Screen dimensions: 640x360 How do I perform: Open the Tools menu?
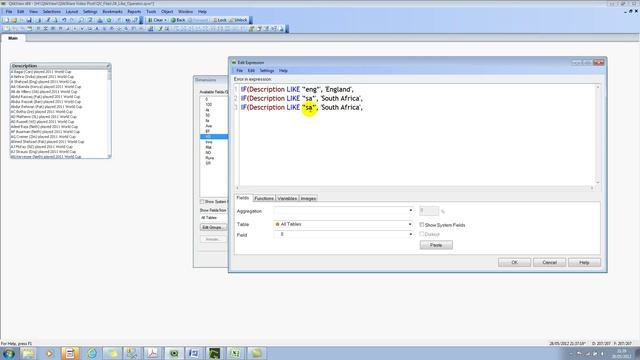pos(151,12)
